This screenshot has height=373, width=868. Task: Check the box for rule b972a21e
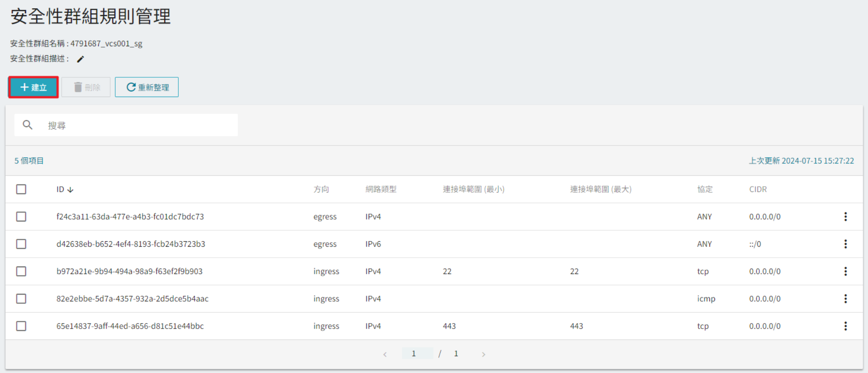(x=21, y=271)
